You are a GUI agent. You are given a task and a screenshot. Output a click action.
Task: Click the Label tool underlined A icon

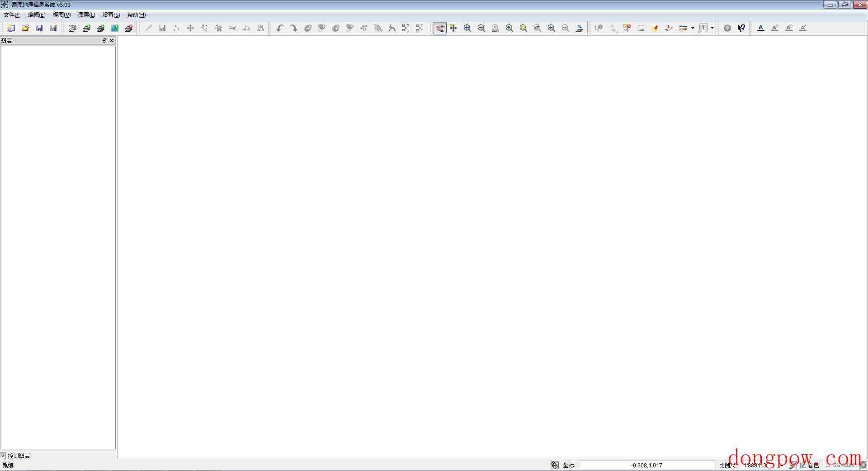pos(761,28)
